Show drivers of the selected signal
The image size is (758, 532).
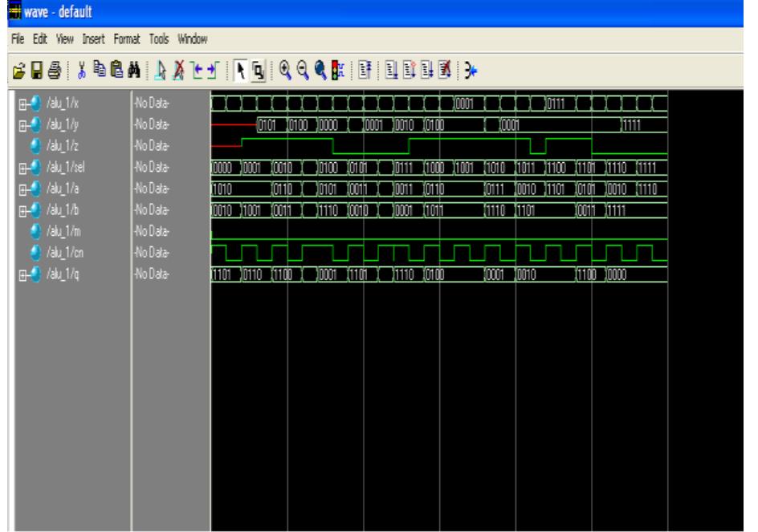pos(471,71)
